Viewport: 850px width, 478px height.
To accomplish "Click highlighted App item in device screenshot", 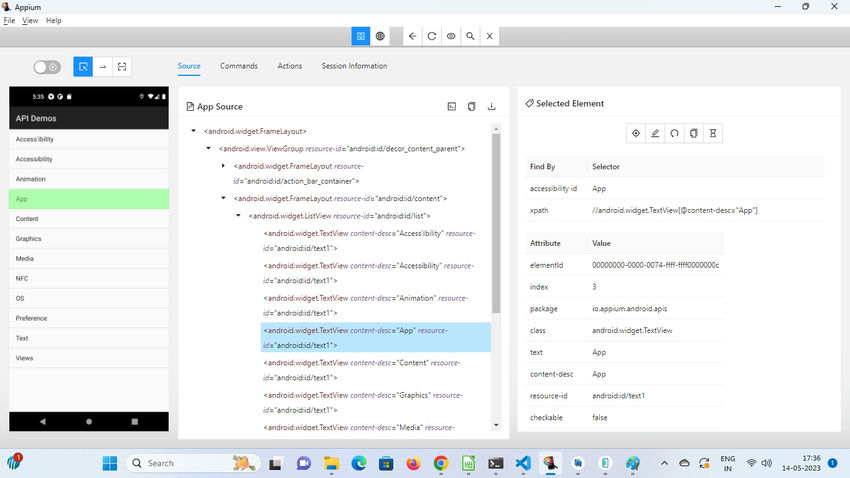I will point(89,199).
